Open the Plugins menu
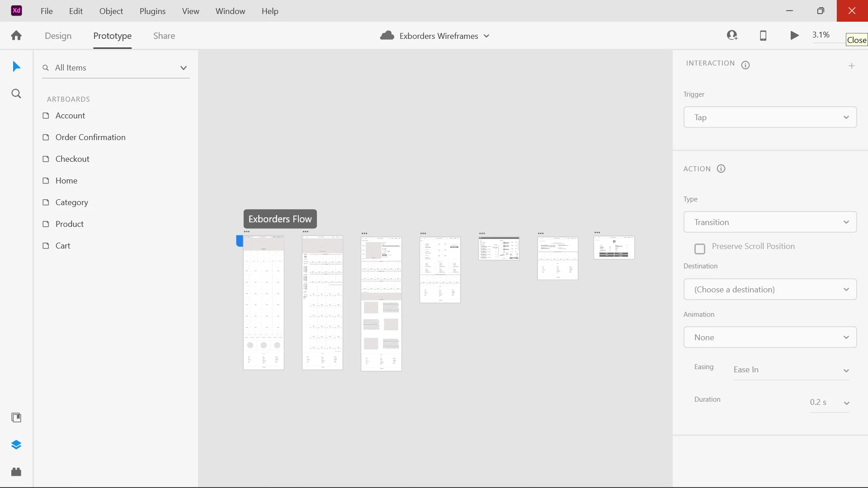 tap(152, 11)
